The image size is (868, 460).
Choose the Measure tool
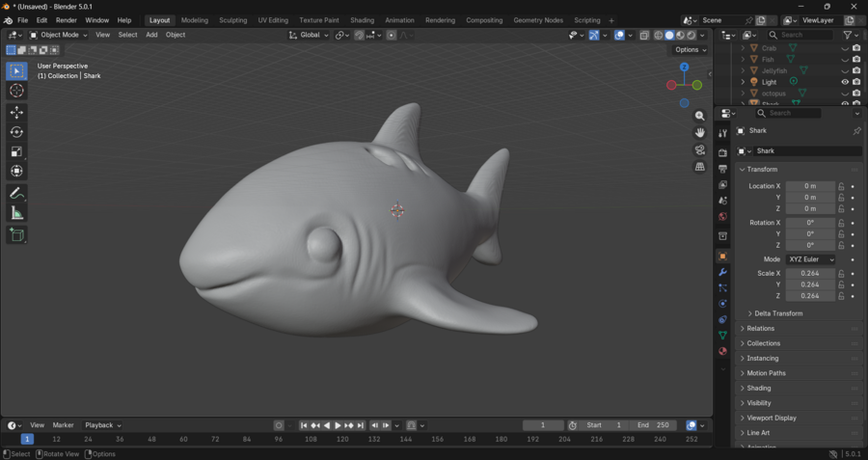(16, 213)
